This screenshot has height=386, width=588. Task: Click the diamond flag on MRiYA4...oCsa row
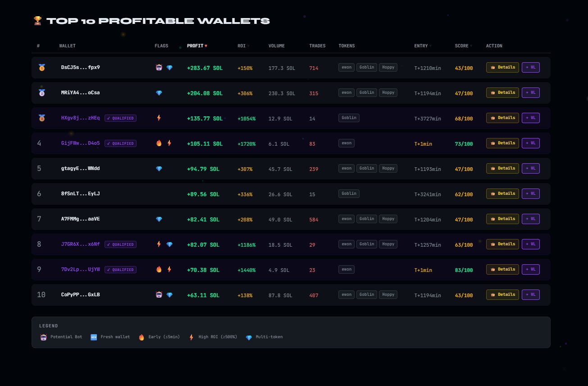pyautogui.click(x=159, y=93)
